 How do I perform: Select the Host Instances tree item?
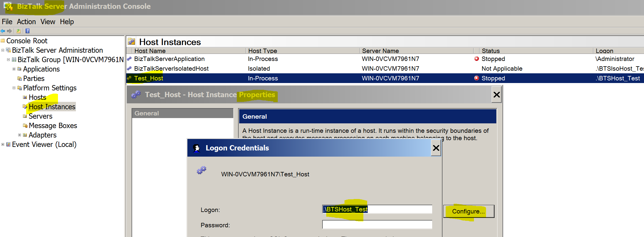52,107
